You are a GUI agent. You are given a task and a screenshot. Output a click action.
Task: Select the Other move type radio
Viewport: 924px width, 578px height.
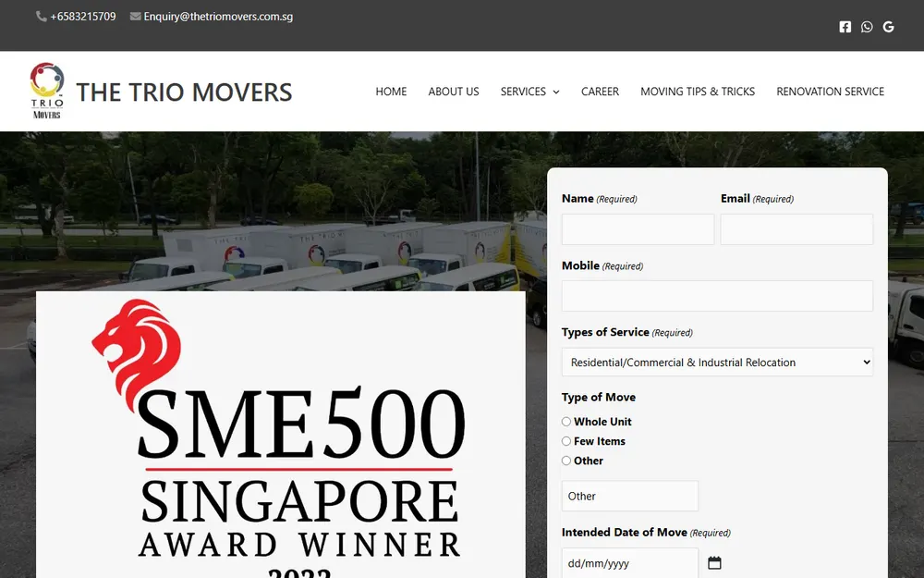566,461
